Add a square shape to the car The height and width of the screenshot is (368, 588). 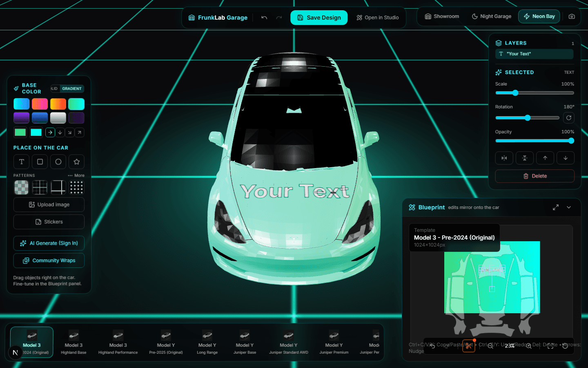click(x=40, y=162)
